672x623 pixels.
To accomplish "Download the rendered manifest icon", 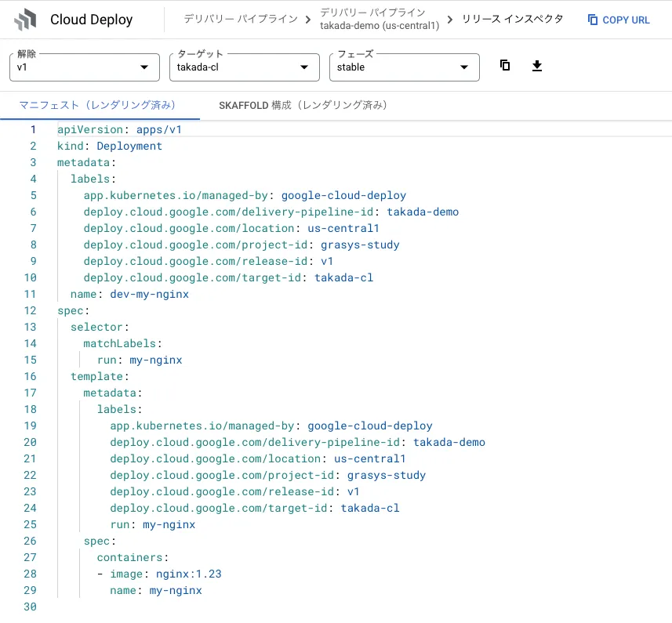I will 536,66.
